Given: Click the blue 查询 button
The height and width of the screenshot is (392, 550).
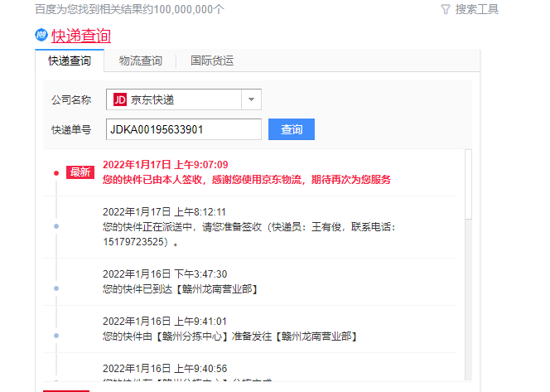Looking at the screenshot, I should tap(292, 129).
